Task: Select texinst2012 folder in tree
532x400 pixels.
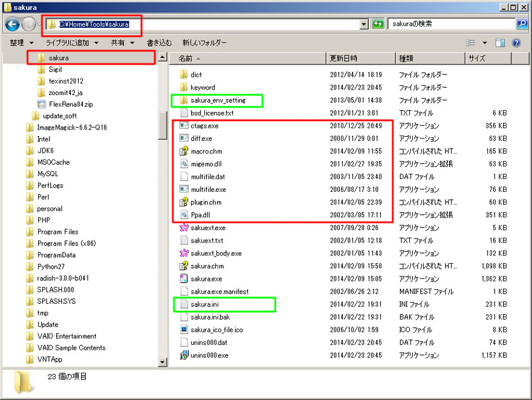Action: pos(66,81)
